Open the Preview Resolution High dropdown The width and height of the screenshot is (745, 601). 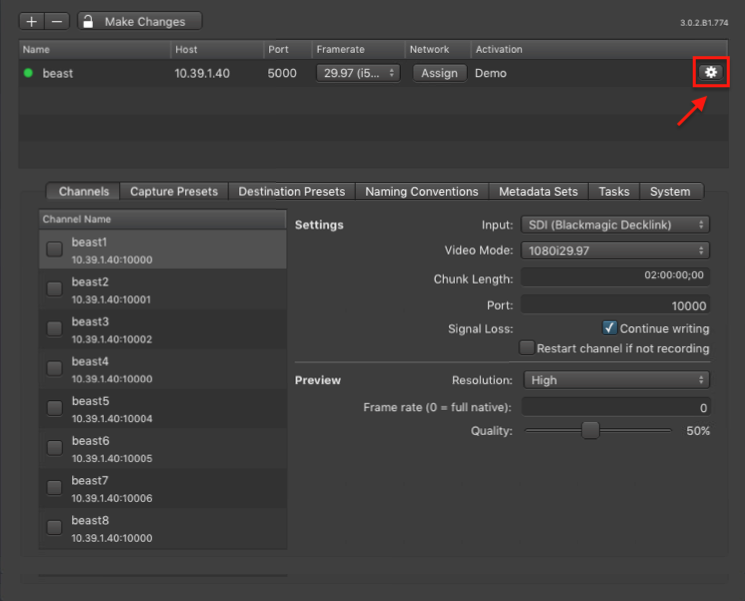(616, 380)
